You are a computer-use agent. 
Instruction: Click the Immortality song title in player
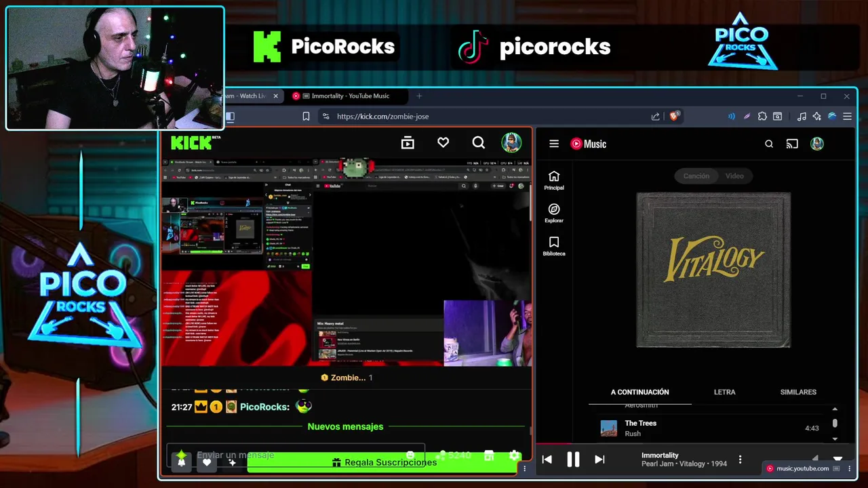point(660,455)
